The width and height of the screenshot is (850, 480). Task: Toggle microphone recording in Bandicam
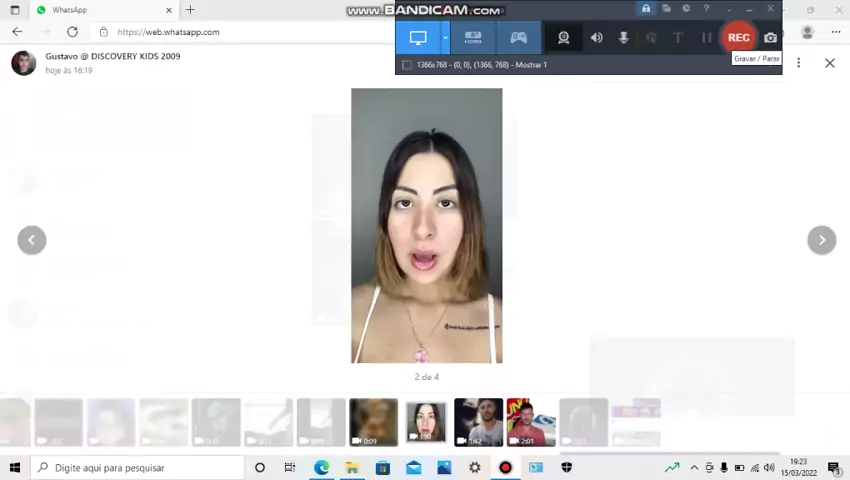tap(623, 38)
